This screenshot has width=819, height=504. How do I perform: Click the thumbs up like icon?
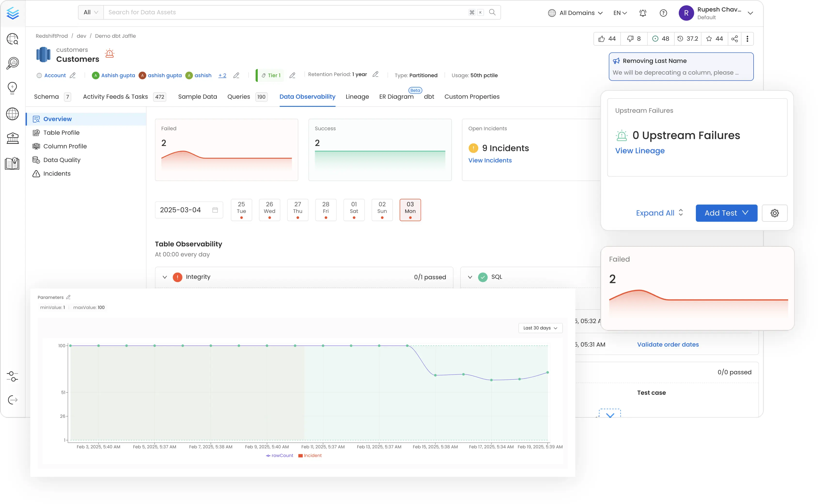pos(601,39)
